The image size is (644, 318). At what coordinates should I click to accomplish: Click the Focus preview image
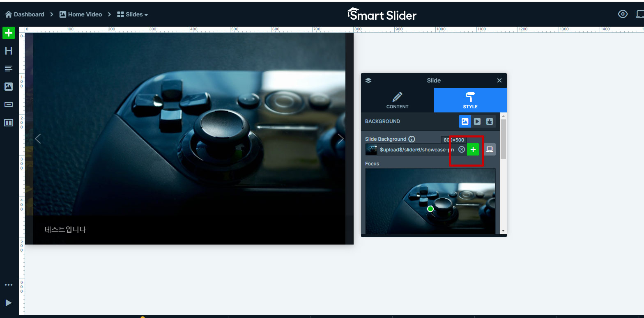[x=430, y=201]
